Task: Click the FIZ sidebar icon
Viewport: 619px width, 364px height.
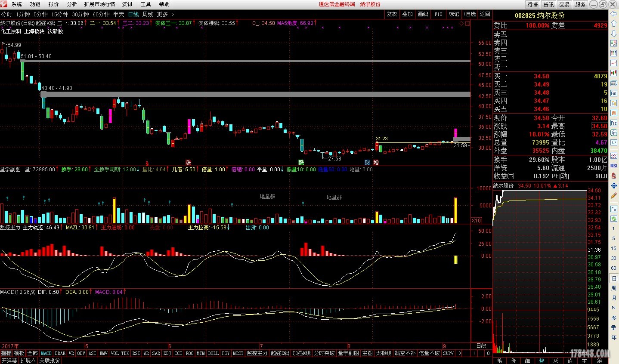Action: [x=614, y=123]
